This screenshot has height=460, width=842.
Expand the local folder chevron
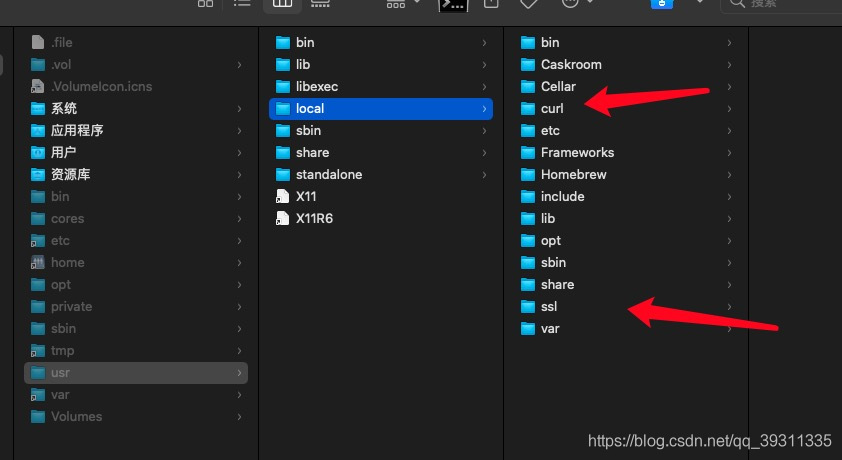[484, 108]
